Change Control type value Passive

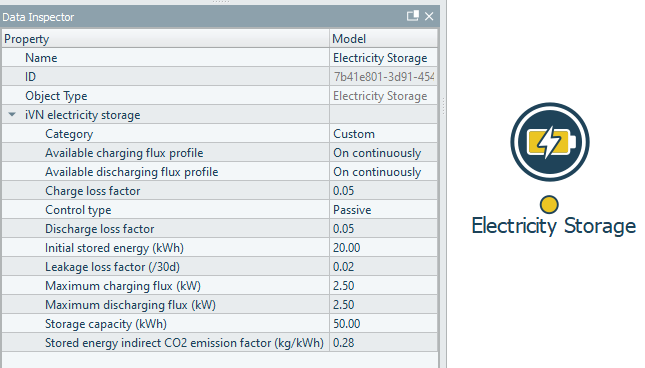[x=383, y=210]
